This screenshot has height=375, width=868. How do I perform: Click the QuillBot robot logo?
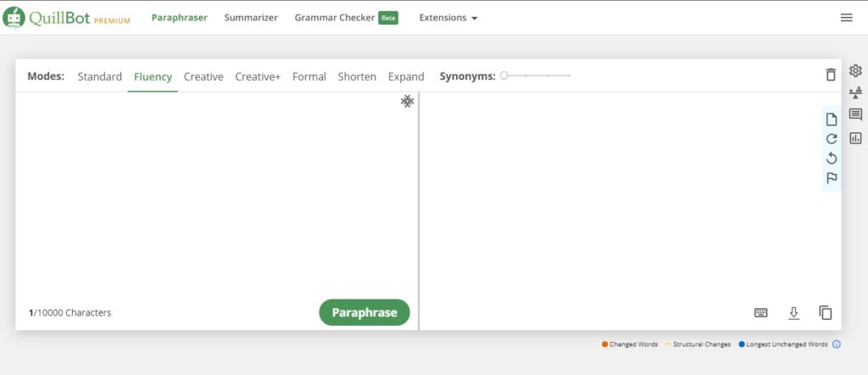click(14, 18)
